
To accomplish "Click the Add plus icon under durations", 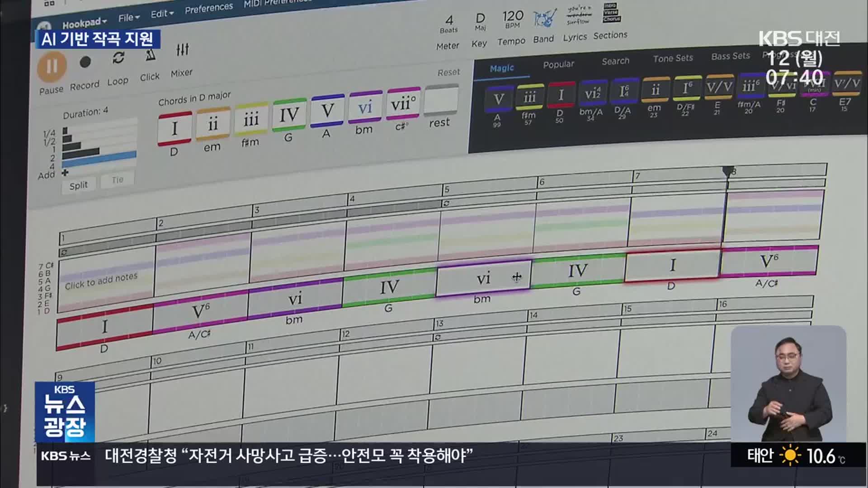I will [x=65, y=173].
